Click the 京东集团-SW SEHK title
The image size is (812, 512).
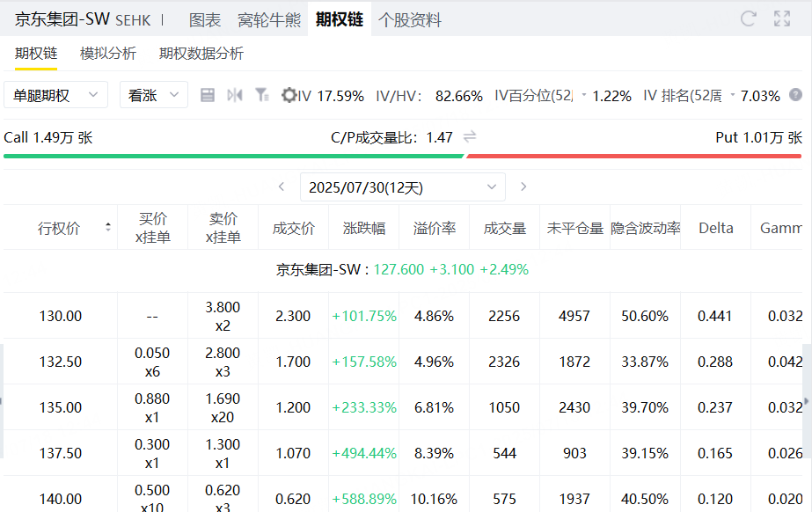(x=83, y=19)
